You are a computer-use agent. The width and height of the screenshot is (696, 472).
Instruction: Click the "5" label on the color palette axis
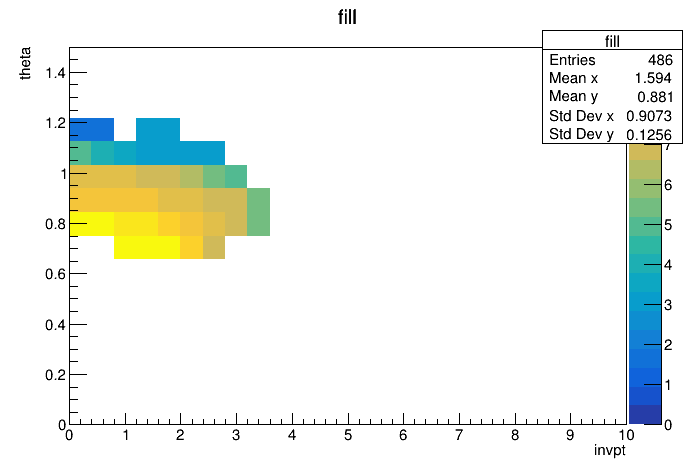pos(668,225)
